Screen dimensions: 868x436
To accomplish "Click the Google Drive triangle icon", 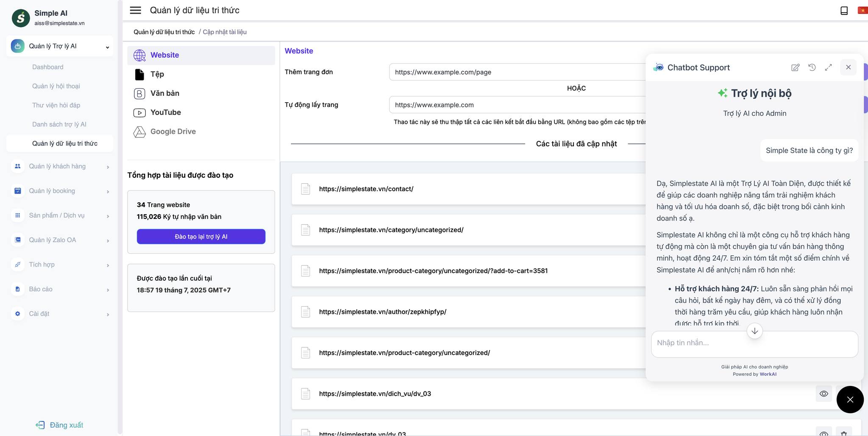I will 139,132.
